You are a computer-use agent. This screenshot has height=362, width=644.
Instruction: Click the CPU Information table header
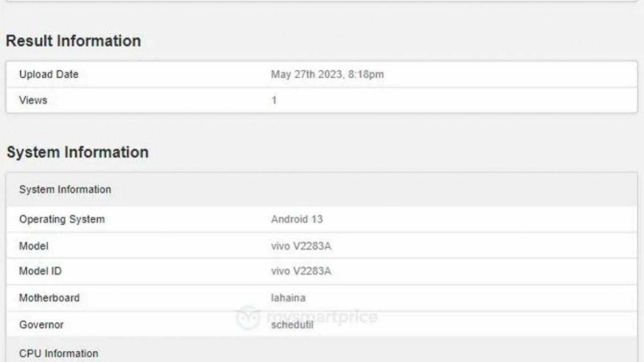point(58,353)
